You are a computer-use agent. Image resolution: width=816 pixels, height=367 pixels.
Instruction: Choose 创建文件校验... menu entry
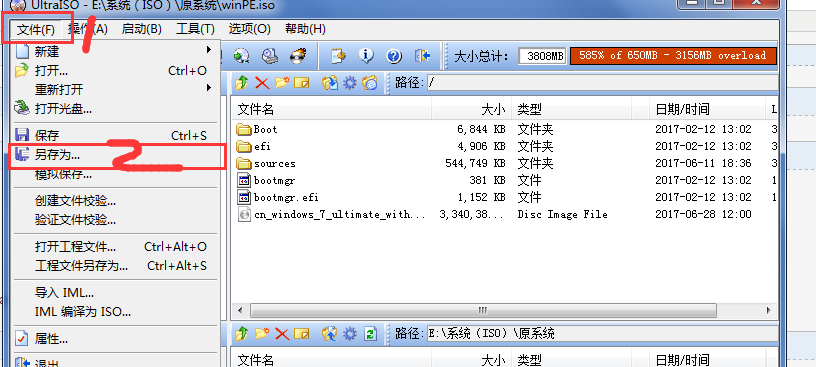pyautogui.click(x=115, y=201)
